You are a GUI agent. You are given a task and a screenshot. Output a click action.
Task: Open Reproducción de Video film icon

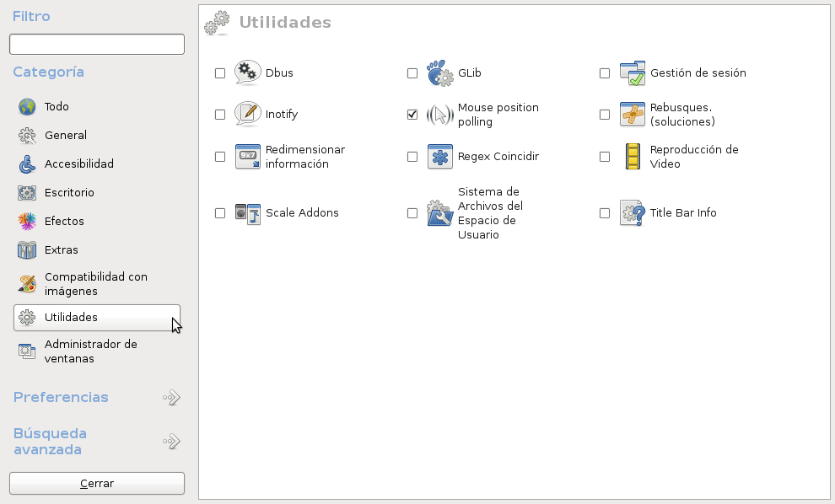pyautogui.click(x=632, y=157)
